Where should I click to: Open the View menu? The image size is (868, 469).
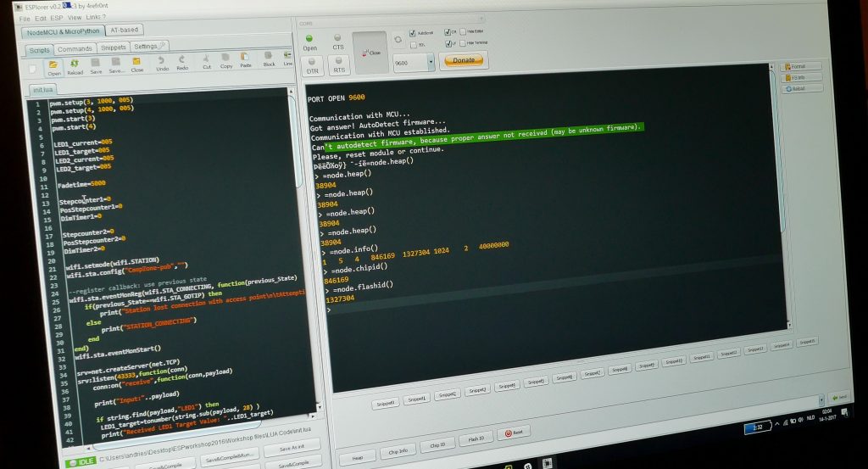tap(75, 17)
